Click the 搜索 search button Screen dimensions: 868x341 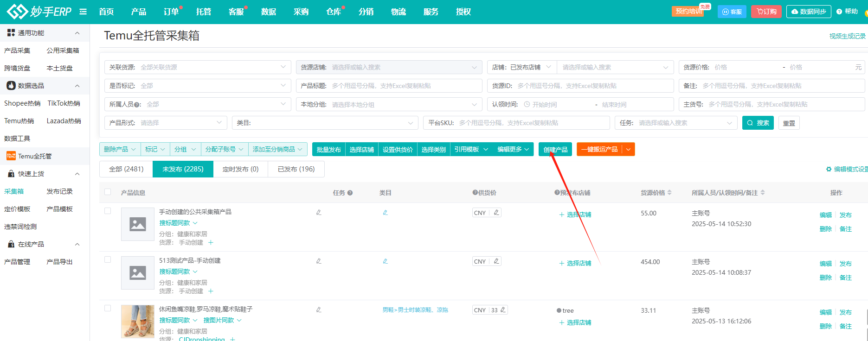click(x=758, y=123)
